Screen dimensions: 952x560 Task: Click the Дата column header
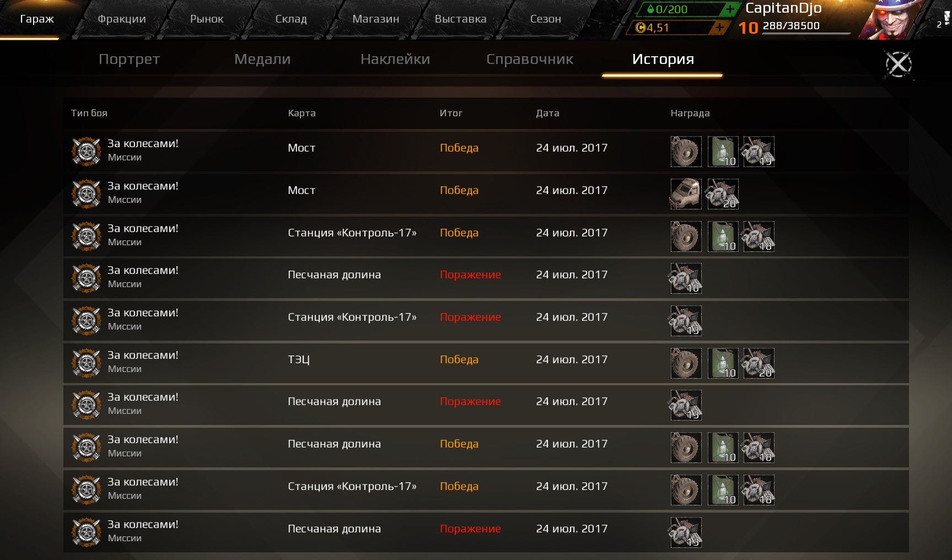click(547, 113)
